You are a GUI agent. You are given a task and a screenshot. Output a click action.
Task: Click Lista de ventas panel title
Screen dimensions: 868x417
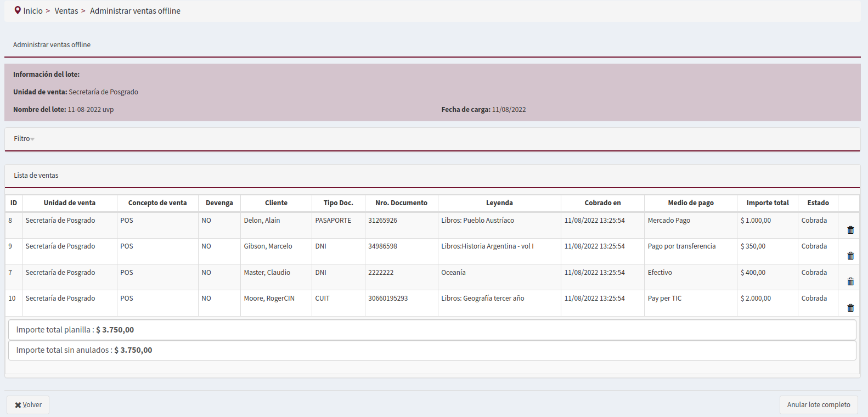[x=36, y=176]
